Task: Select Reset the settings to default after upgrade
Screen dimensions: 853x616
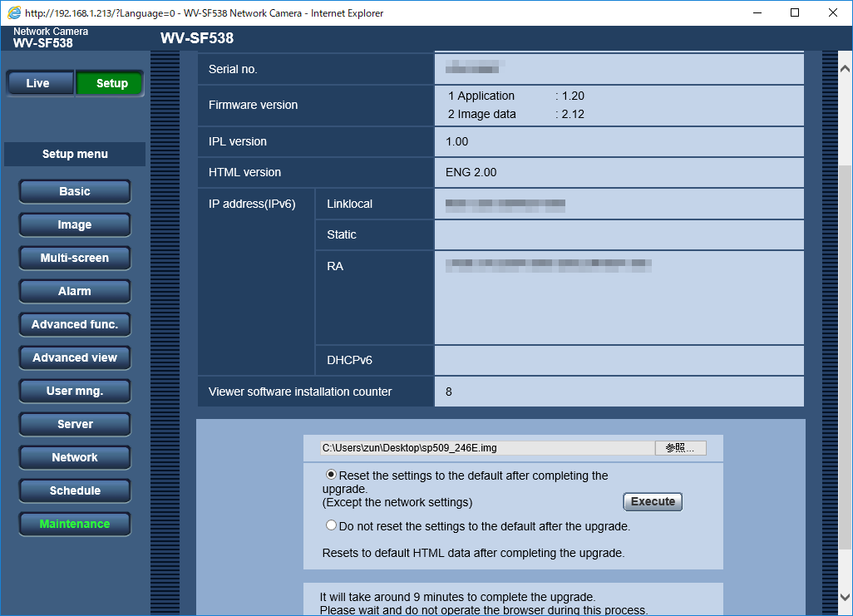Action: (x=331, y=475)
